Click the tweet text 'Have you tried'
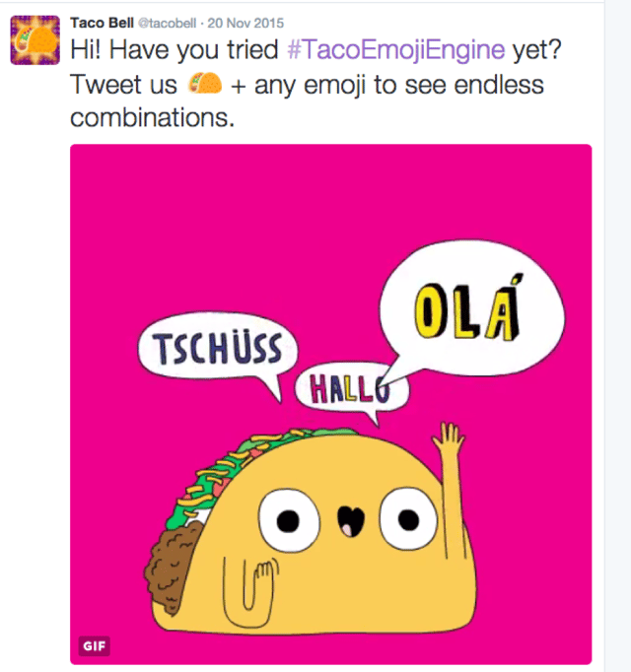Image resolution: width=631 pixels, height=672 pixels. click(193, 49)
